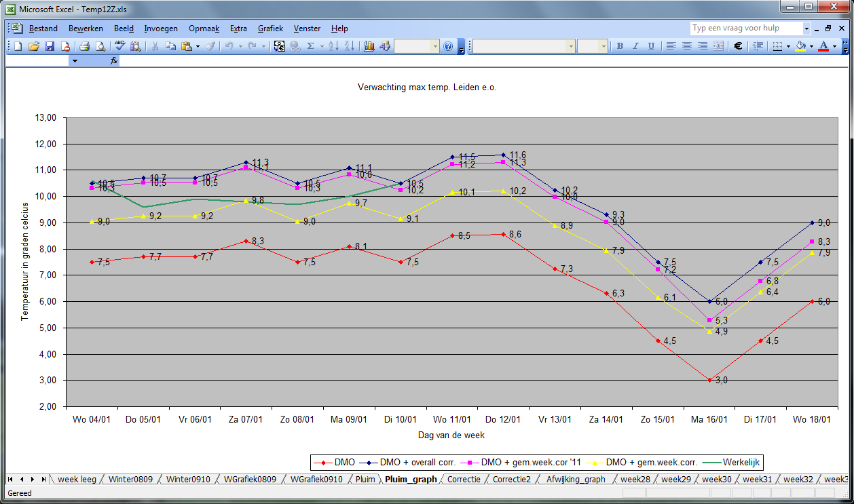Toggle align left
This screenshot has height=504, width=854.
coord(671,46)
